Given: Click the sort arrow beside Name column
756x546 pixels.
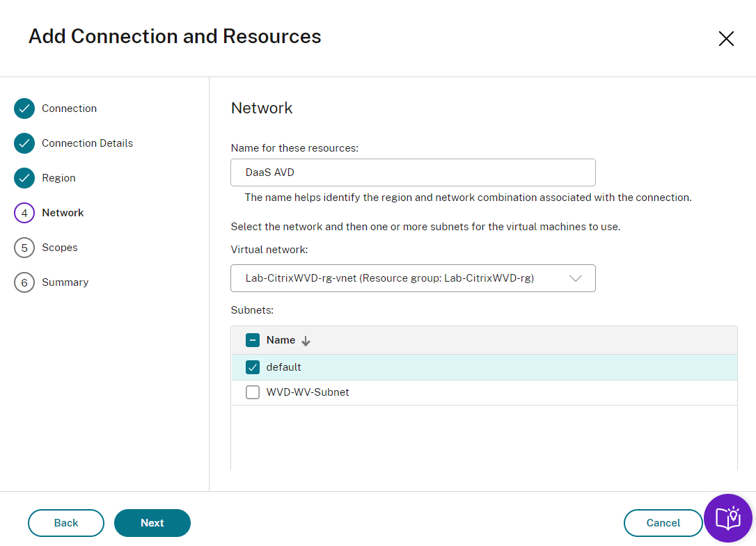Looking at the screenshot, I should point(306,341).
